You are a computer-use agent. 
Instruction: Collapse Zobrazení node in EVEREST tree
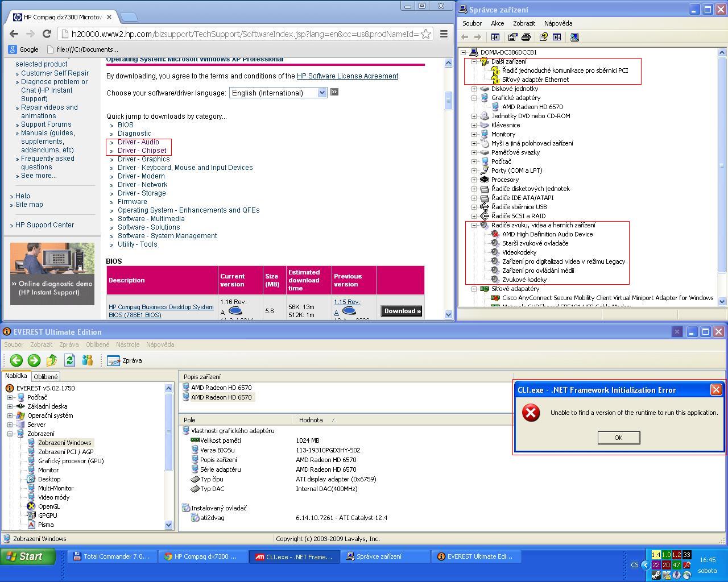[10, 434]
